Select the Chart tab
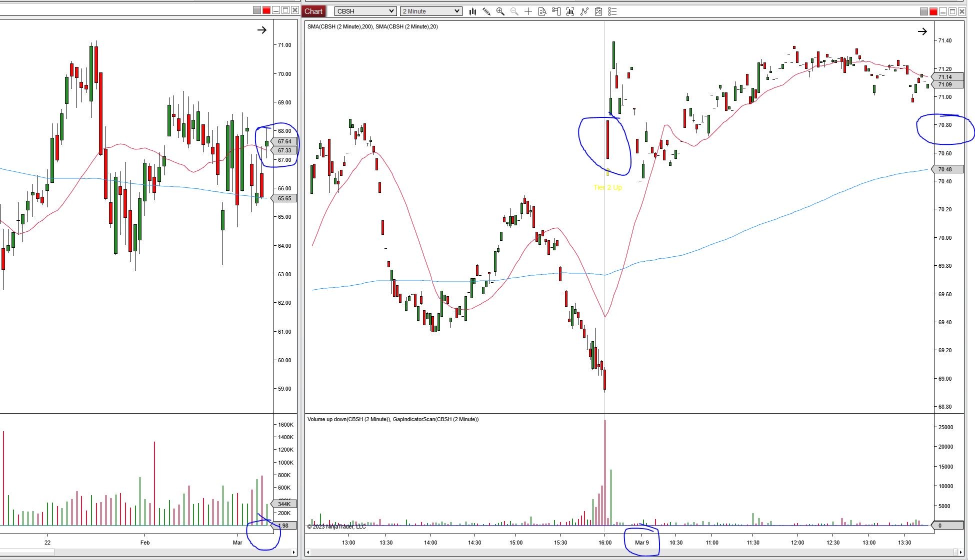Image resolution: width=975 pixels, height=560 pixels. click(313, 11)
